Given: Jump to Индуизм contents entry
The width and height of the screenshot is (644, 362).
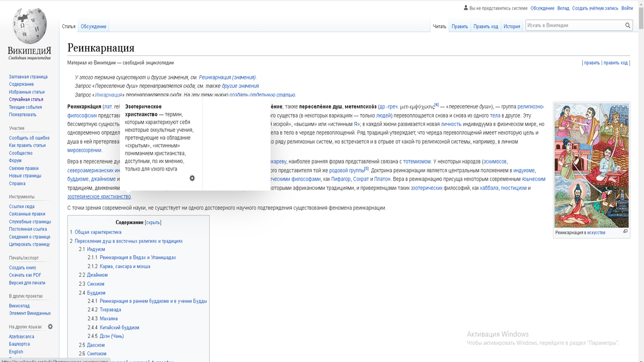Looking at the screenshot, I should pyautogui.click(x=96, y=249).
